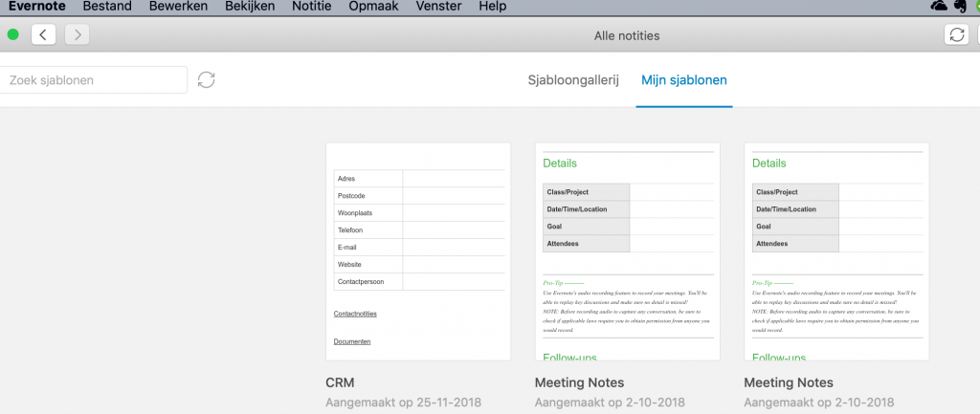Open the Bestand menu
This screenshot has height=414, width=980.
(x=107, y=7)
